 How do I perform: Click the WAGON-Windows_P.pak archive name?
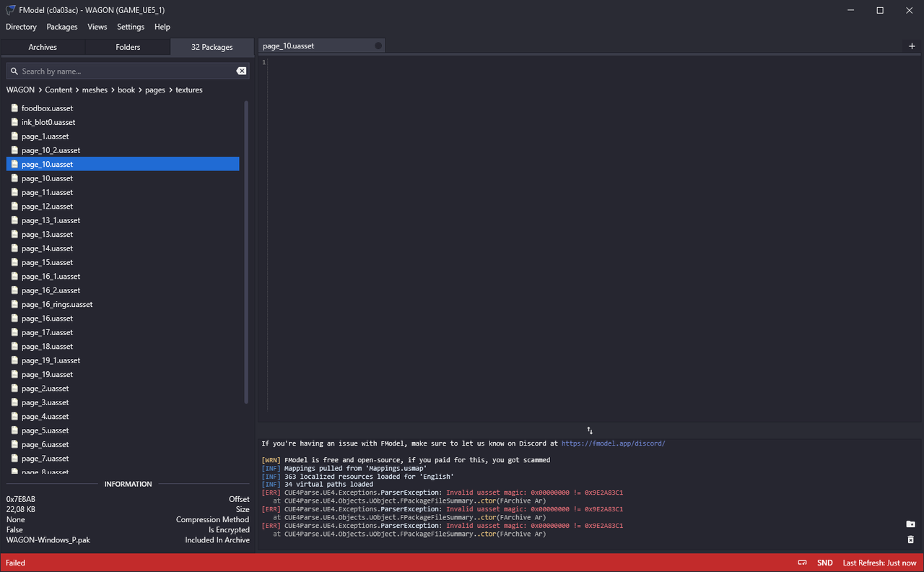48,540
